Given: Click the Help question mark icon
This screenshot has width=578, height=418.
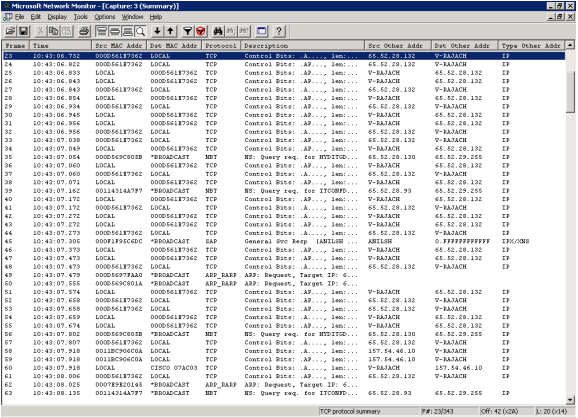Looking at the screenshot, I should click(x=279, y=31).
